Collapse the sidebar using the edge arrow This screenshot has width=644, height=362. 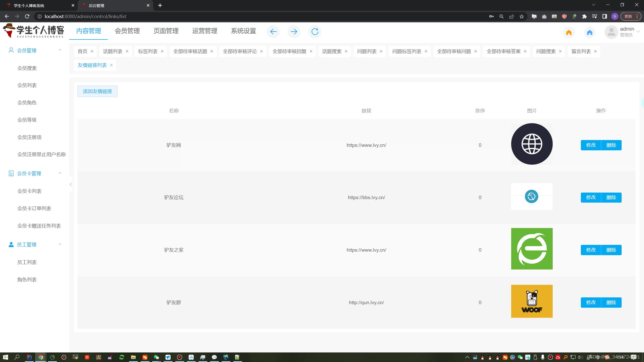pos(71,185)
